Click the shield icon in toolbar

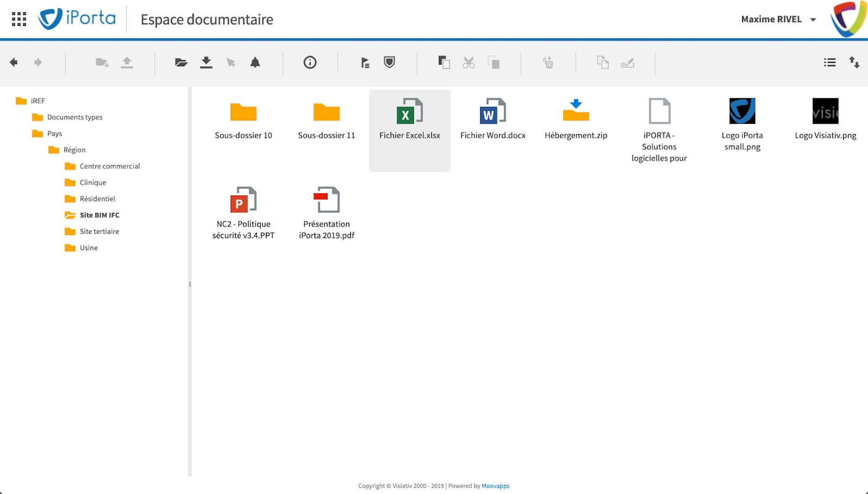coord(389,62)
